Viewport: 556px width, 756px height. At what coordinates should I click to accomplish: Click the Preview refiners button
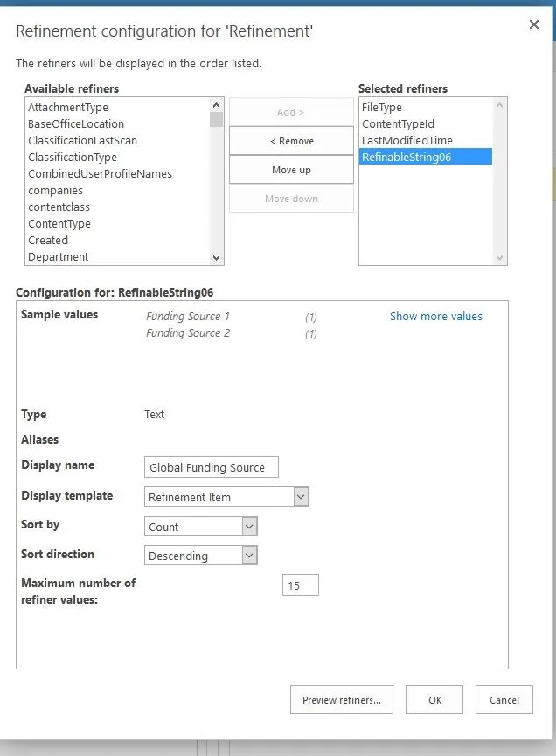click(341, 700)
